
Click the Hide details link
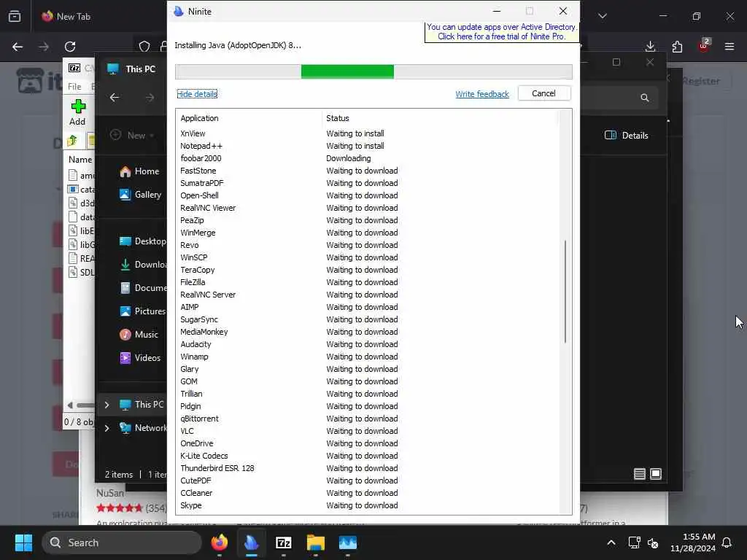[197, 94]
